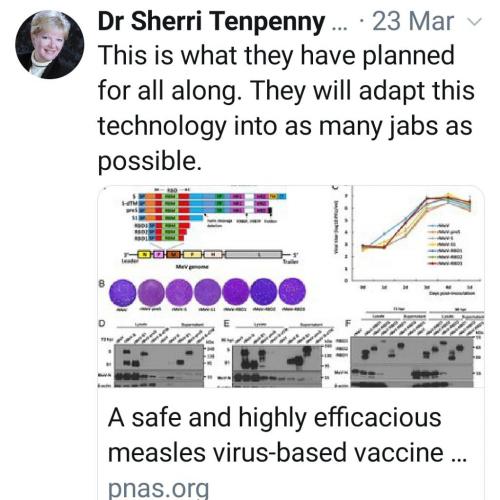Expand the chevron menu beside 23 Mar

474,22
